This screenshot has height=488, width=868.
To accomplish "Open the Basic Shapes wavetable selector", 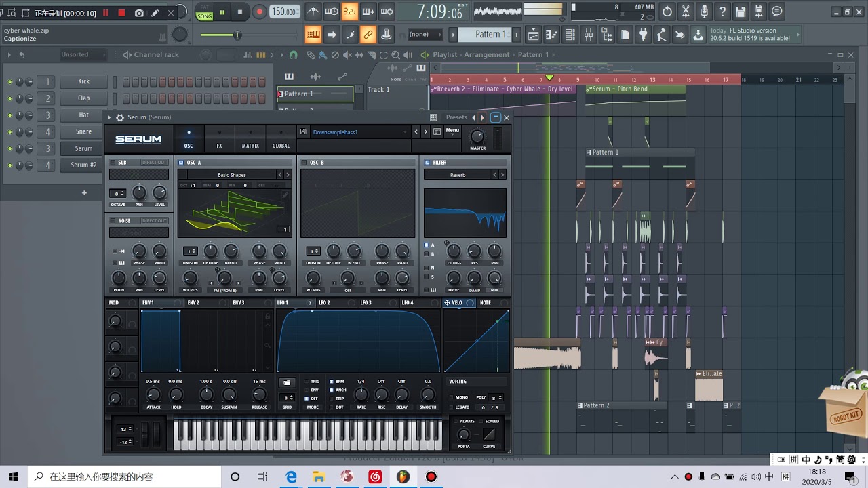I will [x=232, y=175].
